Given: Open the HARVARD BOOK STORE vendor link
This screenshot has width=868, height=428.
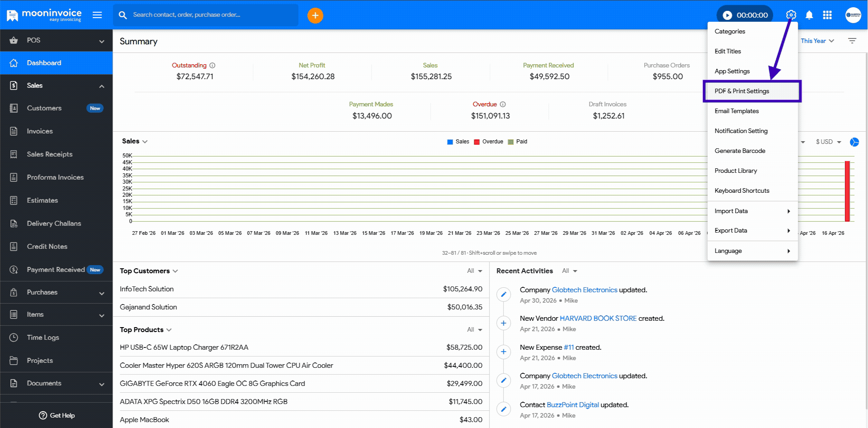Looking at the screenshot, I should pyautogui.click(x=598, y=319).
